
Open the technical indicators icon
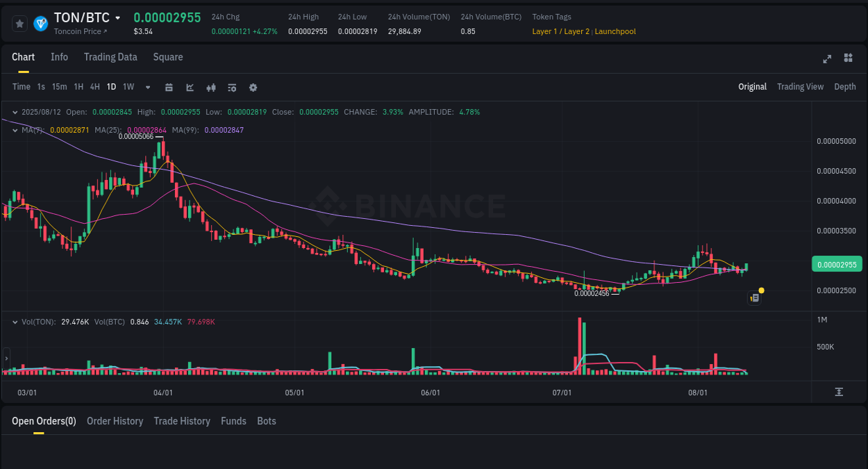(231, 87)
